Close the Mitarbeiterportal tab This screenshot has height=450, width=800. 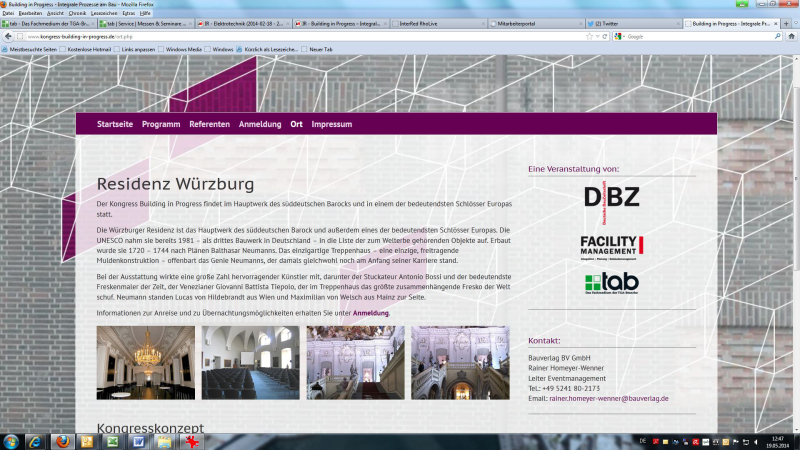click(581, 23)
